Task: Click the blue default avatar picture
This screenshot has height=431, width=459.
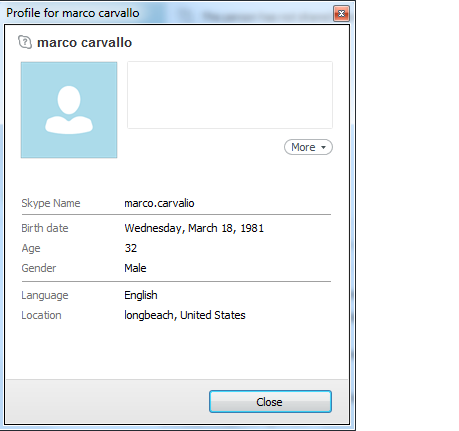Action: (x=69, y=110)
